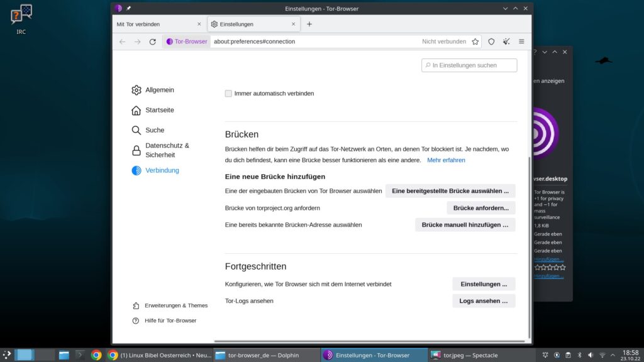
Task: Click the 'Mehr erfahren' link
Action: (446, 160)
